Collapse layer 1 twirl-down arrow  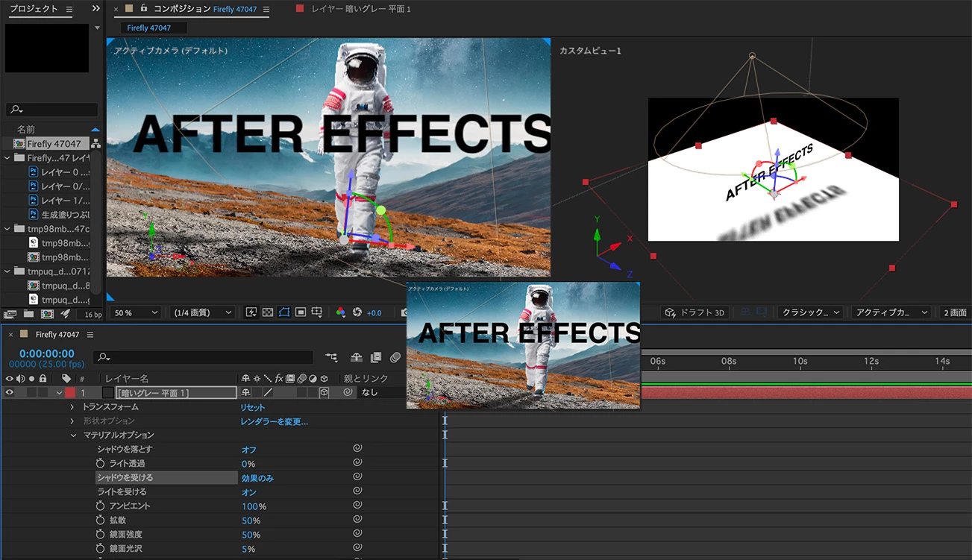point(59,392)
